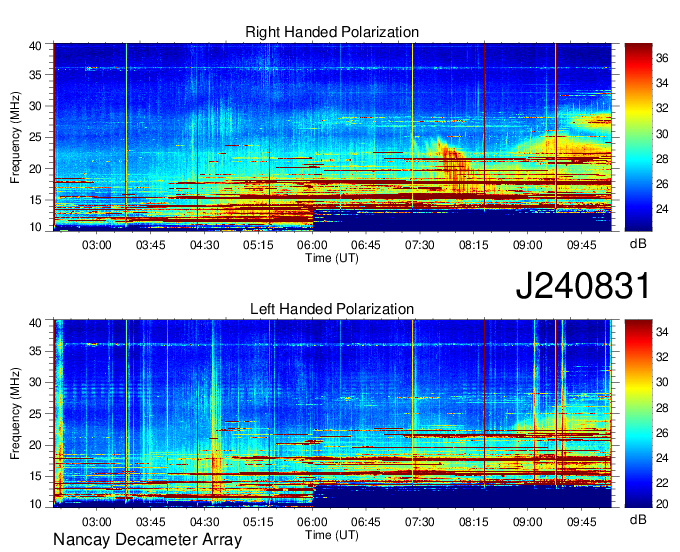Click the Right Handed plot's color scale bar
680x552 pixels.
[x=638, y=137]
